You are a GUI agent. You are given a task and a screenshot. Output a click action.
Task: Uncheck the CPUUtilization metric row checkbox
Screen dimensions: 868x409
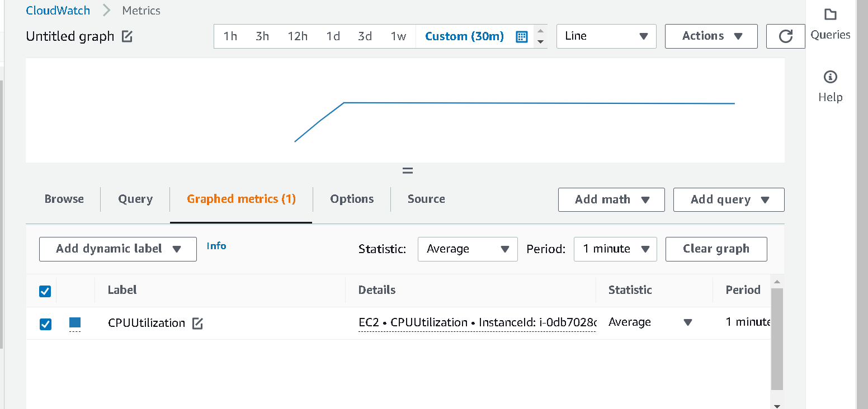coord(45,324)
